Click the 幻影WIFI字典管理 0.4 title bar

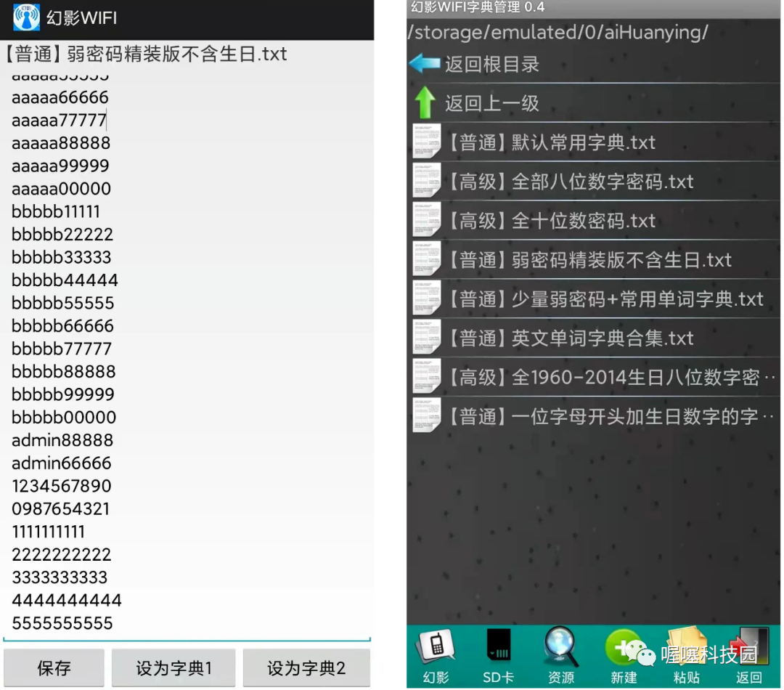pyautogui.click(x=593, y=7)
